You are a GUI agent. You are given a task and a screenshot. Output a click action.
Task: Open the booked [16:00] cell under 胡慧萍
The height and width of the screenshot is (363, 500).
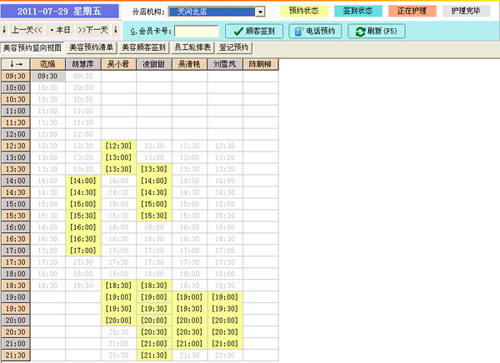83,227
